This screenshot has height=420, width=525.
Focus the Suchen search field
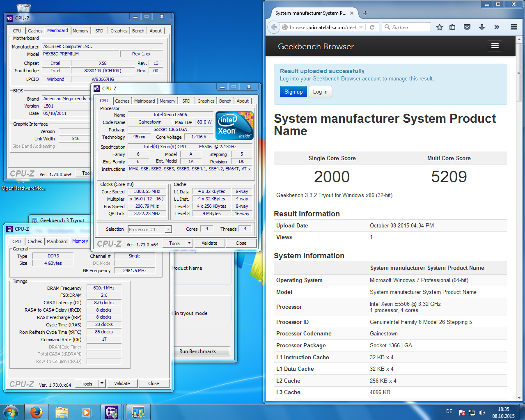406,27
